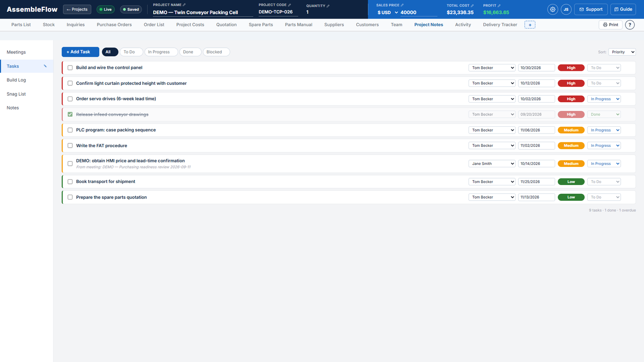Uncheck the 'Release infeed conveyor drawings' task
644x362 pixels.
click(70, 115)
